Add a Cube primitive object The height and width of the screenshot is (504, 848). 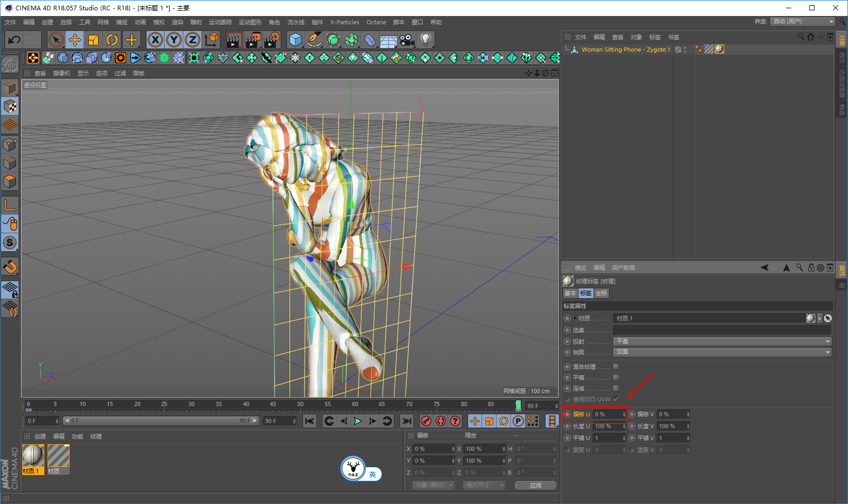pyautogui.click(x=295, y=40)
